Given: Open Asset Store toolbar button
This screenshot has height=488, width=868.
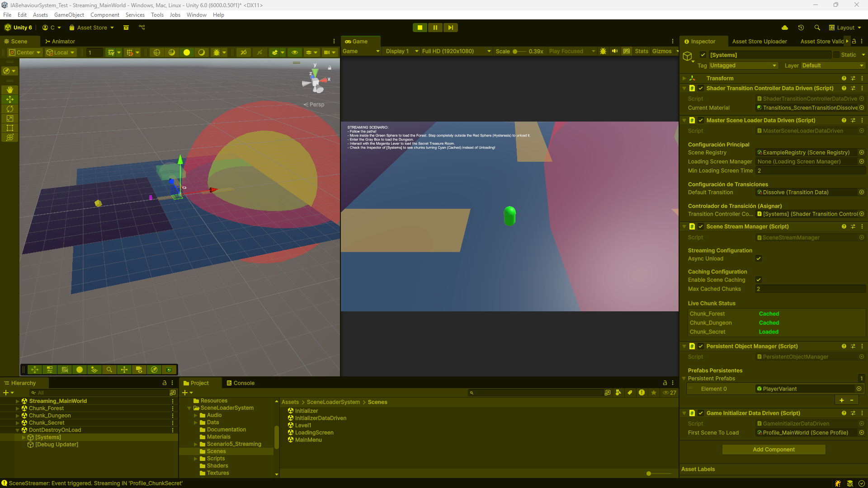Looking at the screenshot, I should (92, 28).
